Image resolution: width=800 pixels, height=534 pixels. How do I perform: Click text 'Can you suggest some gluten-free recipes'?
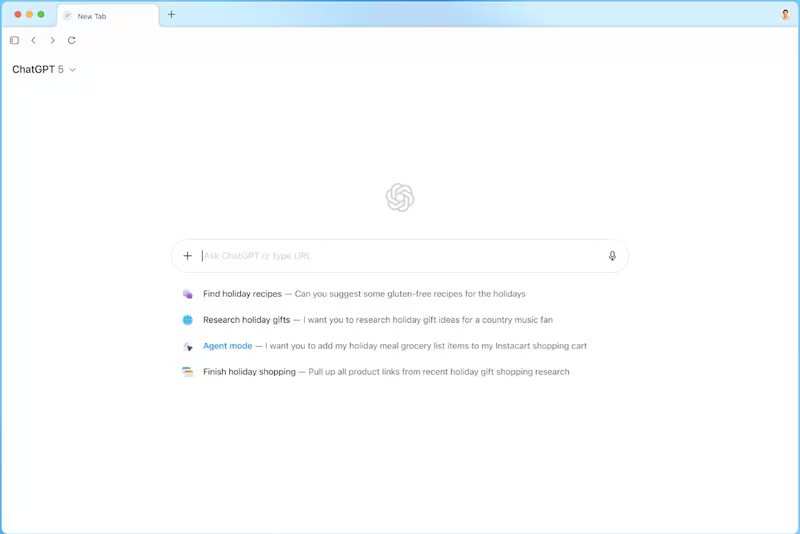point(378,294)
